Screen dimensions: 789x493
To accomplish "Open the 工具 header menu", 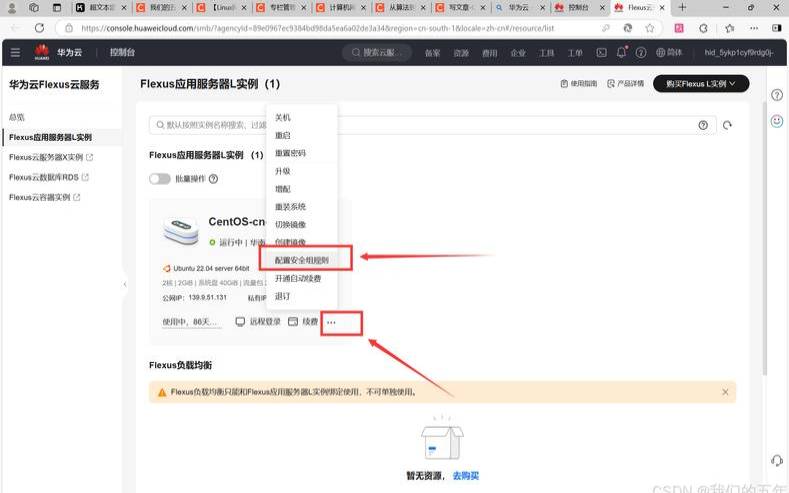I will (546, 52).
